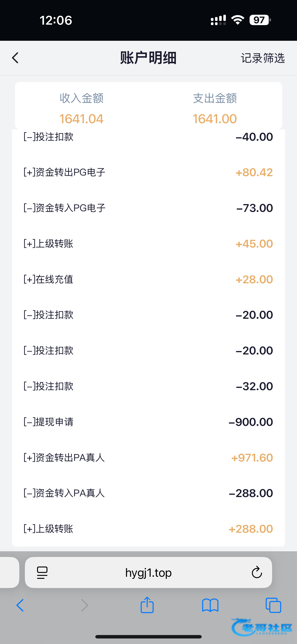Show all open Safari tabs

pyautogui.click(x=273, y=605)
